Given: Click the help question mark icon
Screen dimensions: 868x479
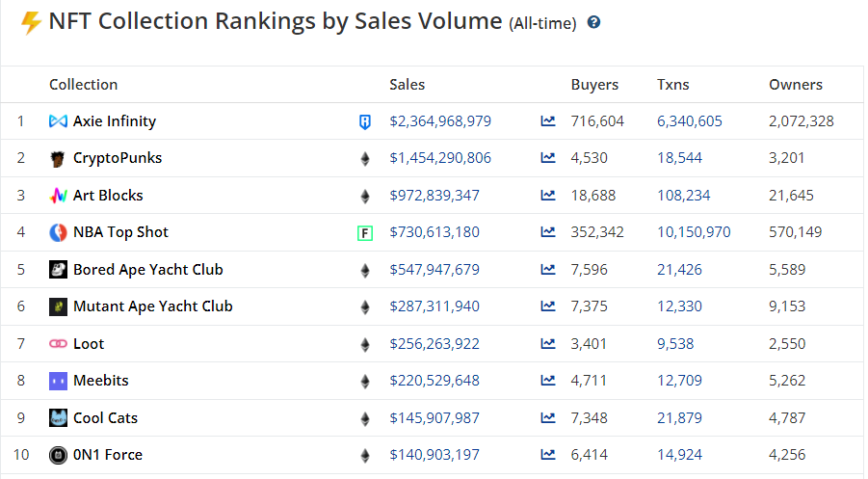Looking at the screenshot, I should click(593, 22).
